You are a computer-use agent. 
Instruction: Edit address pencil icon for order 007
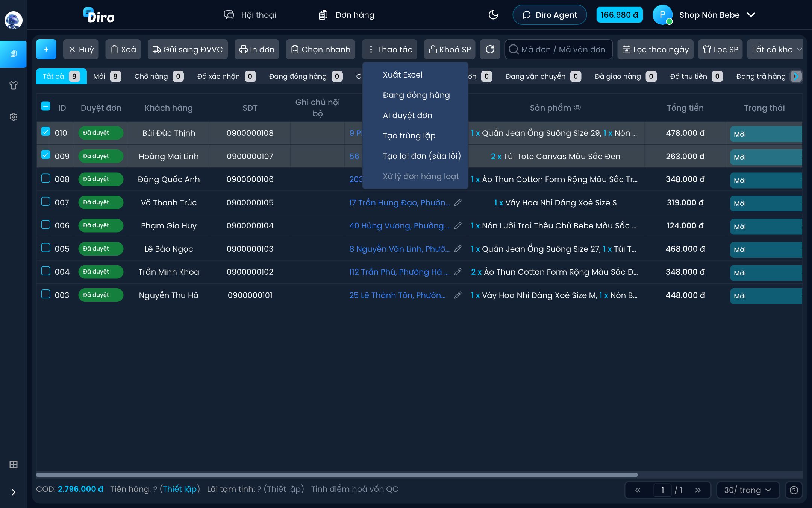tap(458, 202)
